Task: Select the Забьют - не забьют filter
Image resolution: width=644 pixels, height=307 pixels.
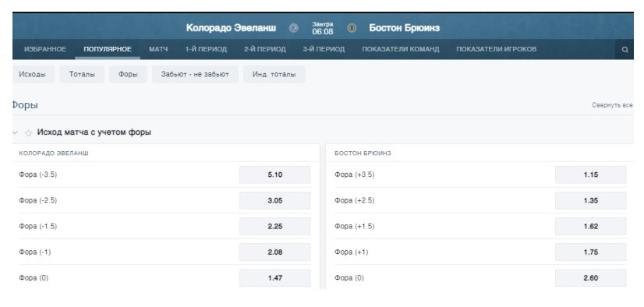Action: [195, 74]
